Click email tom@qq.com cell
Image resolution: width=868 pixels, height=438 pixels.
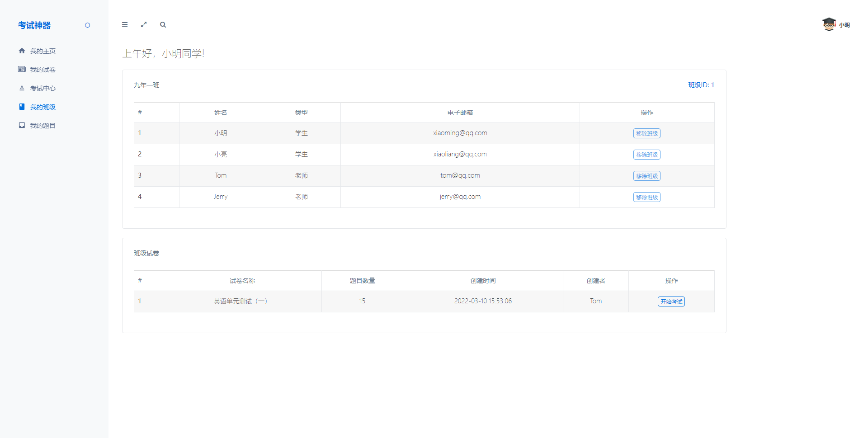coord(460,175)
